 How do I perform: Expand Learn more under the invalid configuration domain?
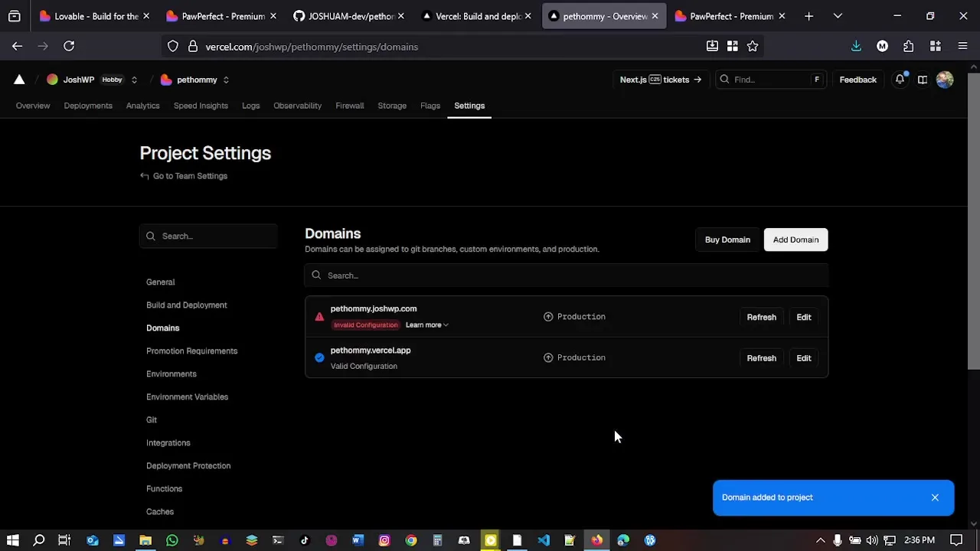[x=426, y=325]
